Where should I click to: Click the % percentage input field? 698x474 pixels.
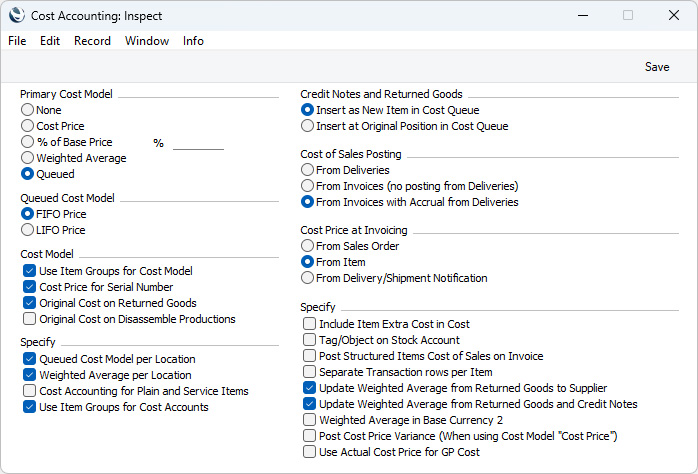(x=198, y=143)
